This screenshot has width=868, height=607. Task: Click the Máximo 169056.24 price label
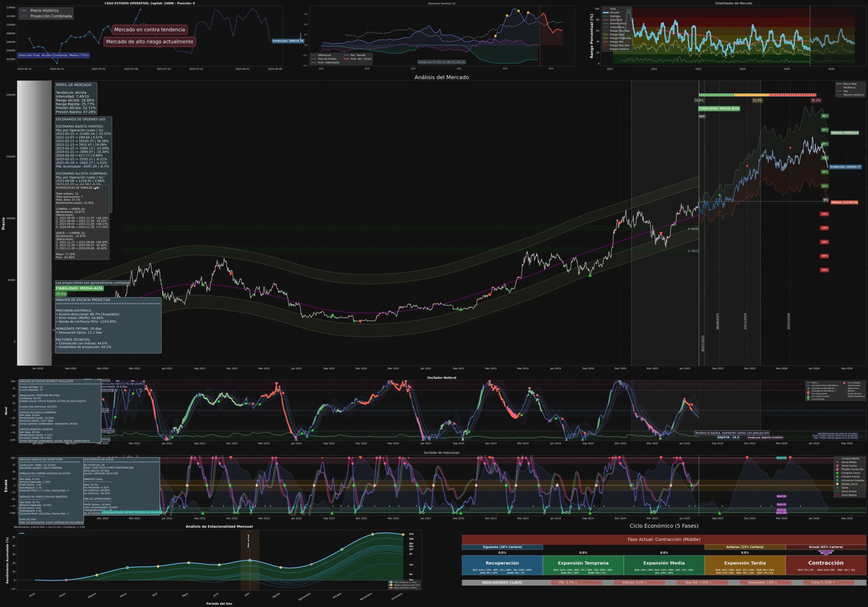pos(845,133)
